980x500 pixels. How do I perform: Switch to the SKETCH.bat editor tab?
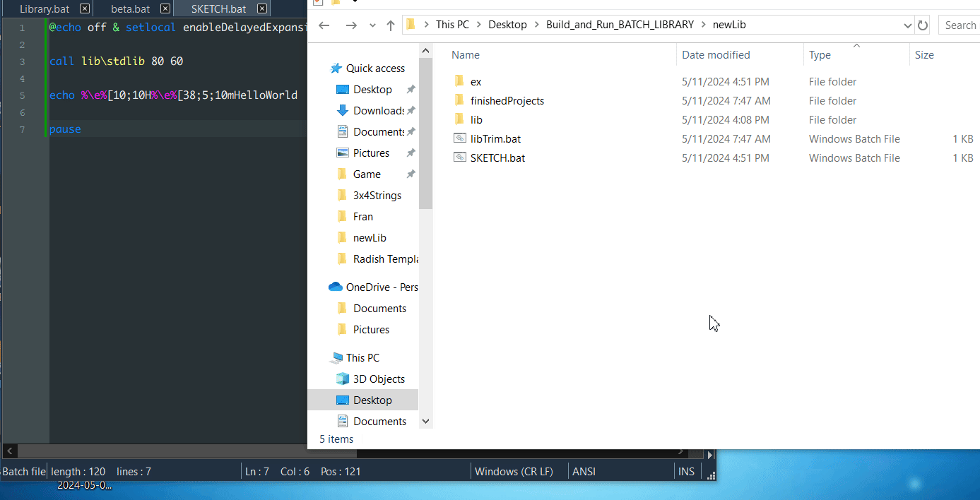pos(218,9)
